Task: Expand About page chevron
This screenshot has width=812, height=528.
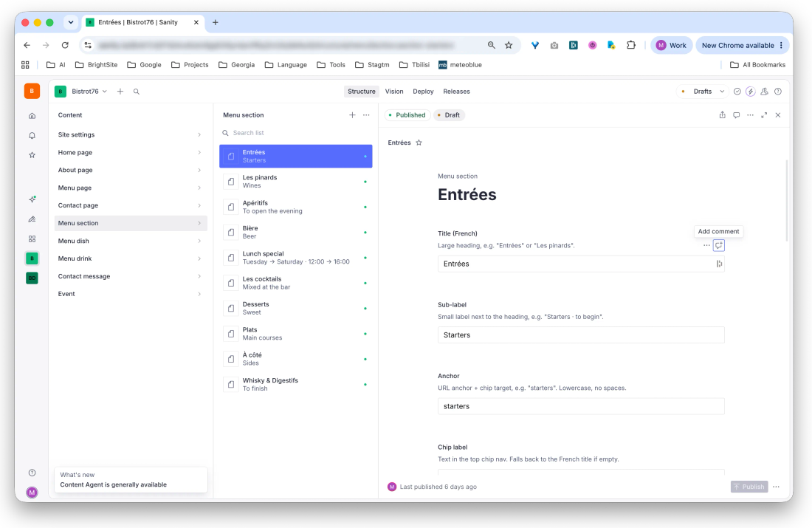Action: (x=199, y=170)
